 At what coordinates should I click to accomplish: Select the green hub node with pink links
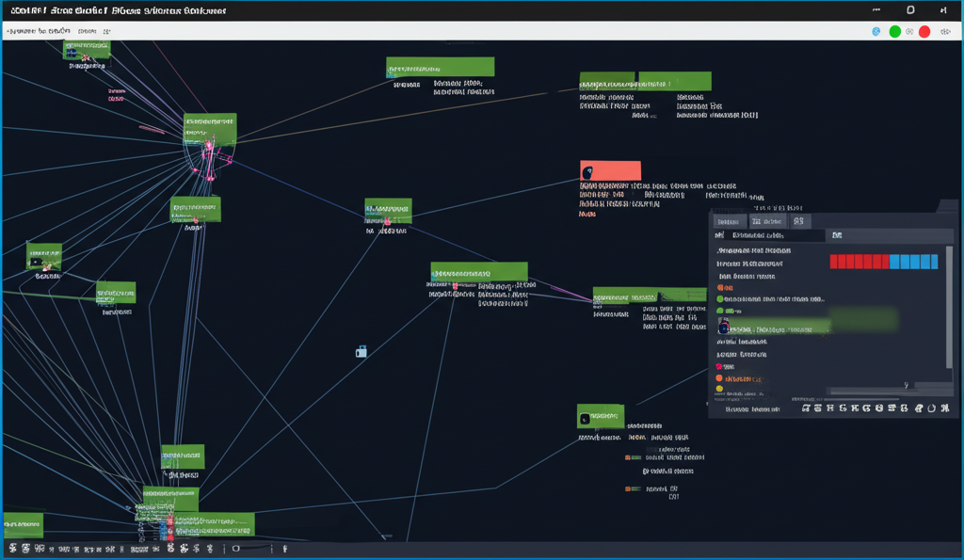pyautogui.click(x=210, y=129)
